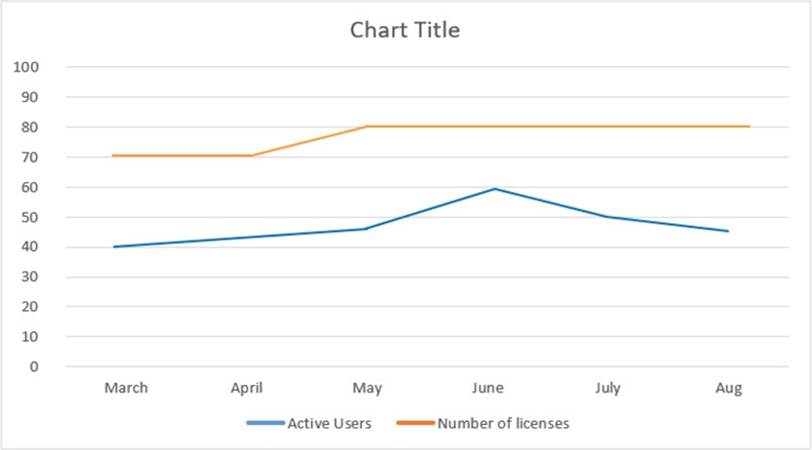The image size is (812, 450).
Task: Click the blue line's end point at Aug
Action: [x=727, y=231]
